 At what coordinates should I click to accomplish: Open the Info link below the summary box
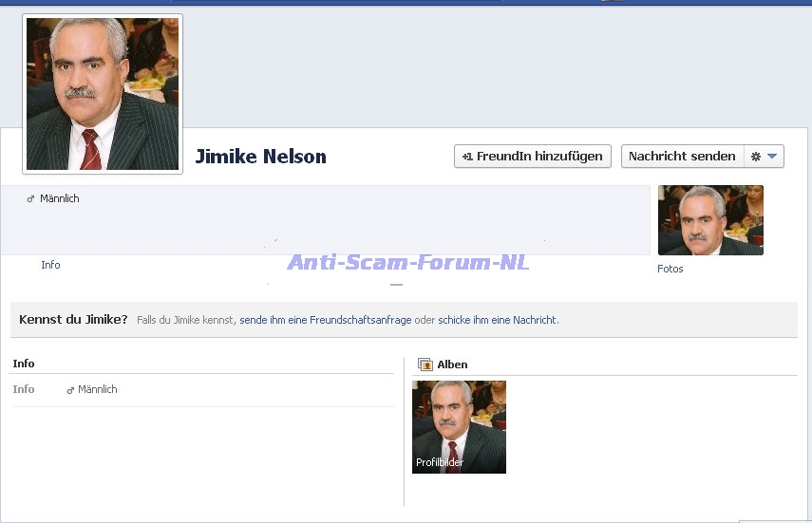(50, 266)
